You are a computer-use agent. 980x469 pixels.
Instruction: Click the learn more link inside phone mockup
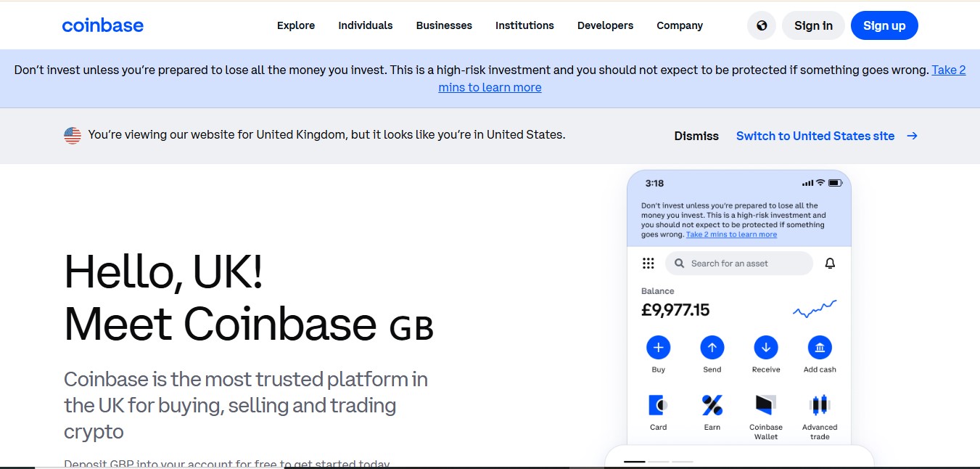(x=731, y=234)
